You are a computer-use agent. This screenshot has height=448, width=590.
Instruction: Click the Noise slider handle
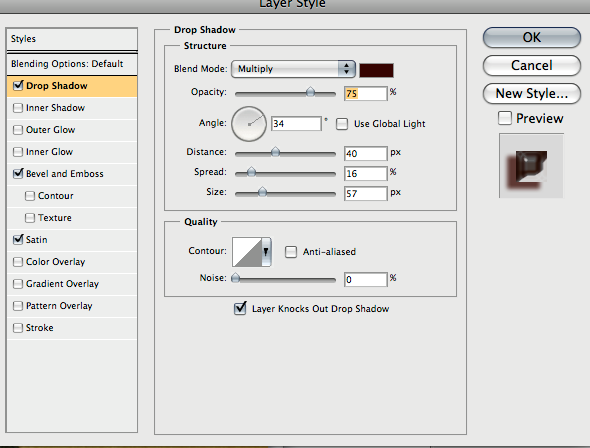(236, 278)
